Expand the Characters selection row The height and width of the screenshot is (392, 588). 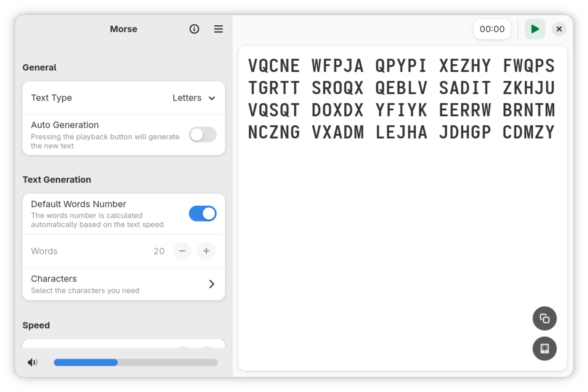[x=121, y=284]
